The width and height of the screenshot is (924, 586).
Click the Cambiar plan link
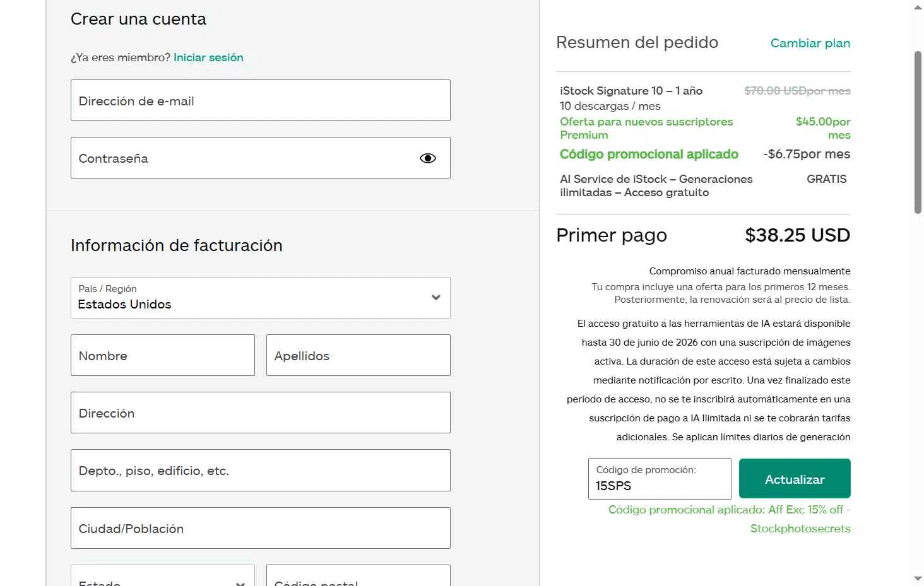(x=810, y=43)
